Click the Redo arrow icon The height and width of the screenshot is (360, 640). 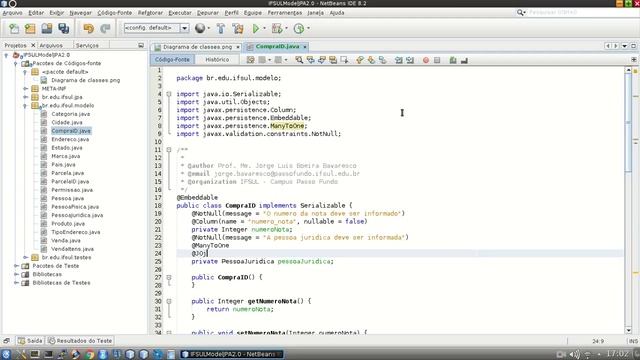(105, 28)
